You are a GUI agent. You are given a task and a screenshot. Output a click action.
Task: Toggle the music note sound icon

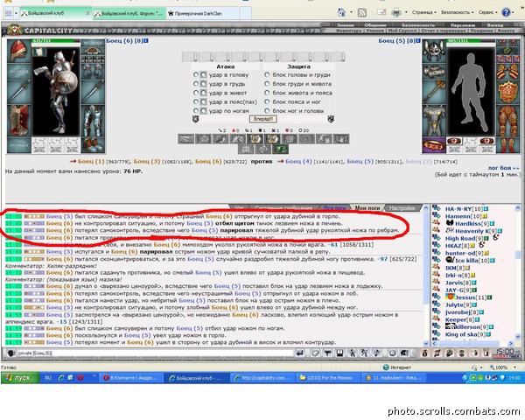pyautogui.click(x=376, y=353)
